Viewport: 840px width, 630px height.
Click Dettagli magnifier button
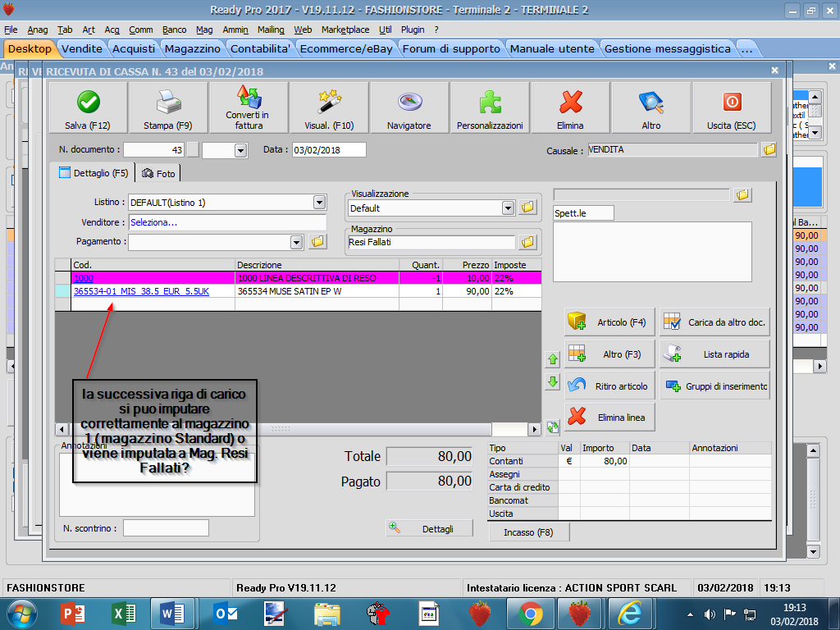pyautogui.click(x=430, y=528)
